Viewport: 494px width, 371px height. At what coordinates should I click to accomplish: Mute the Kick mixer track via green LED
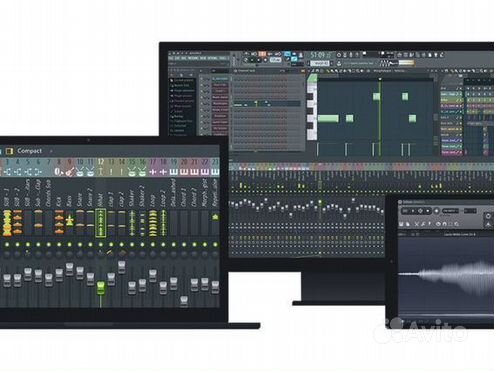tap(59, 245)
